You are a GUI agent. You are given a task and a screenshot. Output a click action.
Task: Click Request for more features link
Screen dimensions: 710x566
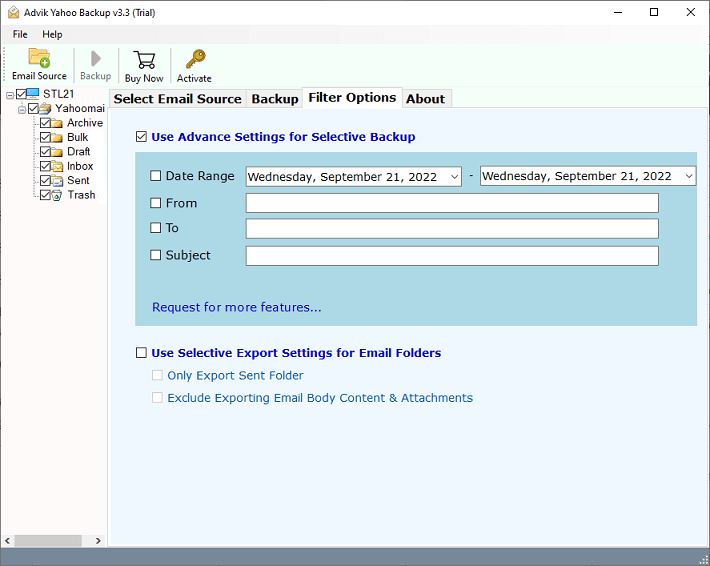point(236,307)
